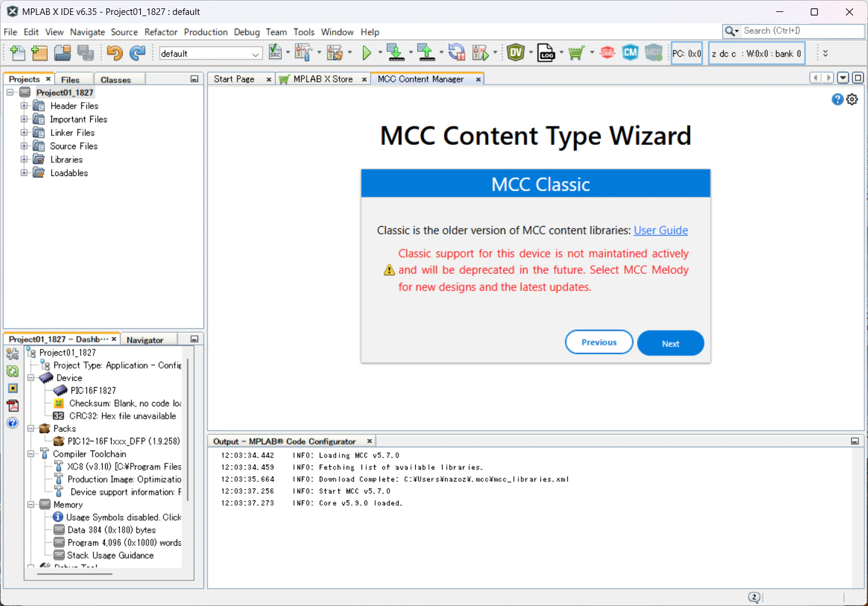Collapse the Compiler Toolchain node in dashboard
Screen dimensions: 868x606
click(x=30, y=454)
